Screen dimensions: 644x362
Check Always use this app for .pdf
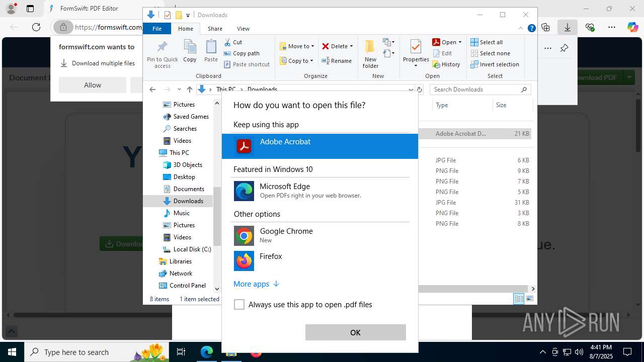[x=239, y=305]
